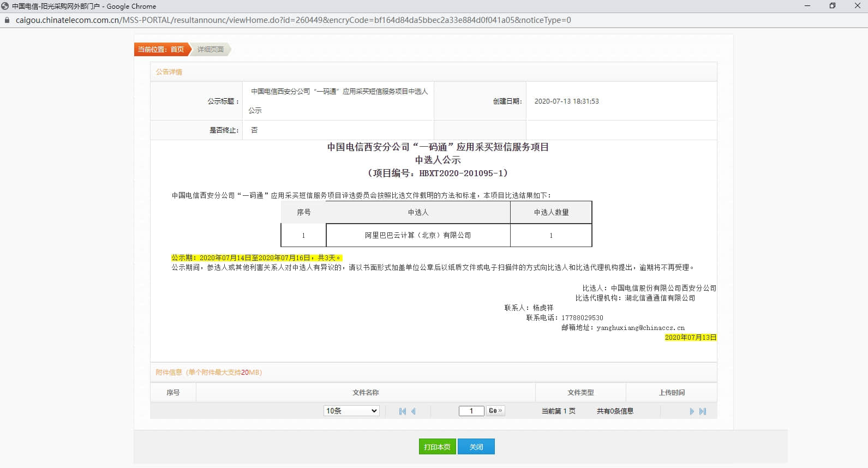
Task: Click the attachments 序号 column header
Action: click(173, 393)
